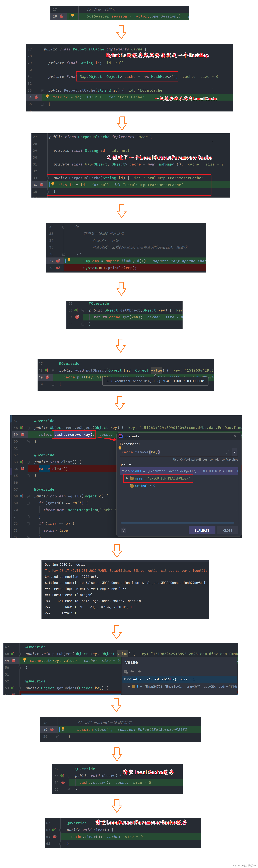This screenshot has width=258, height=868.
Task: Toggle breakpoint on line 34 with LocalOutputParameterCache
Action: [x=42, y=185]
